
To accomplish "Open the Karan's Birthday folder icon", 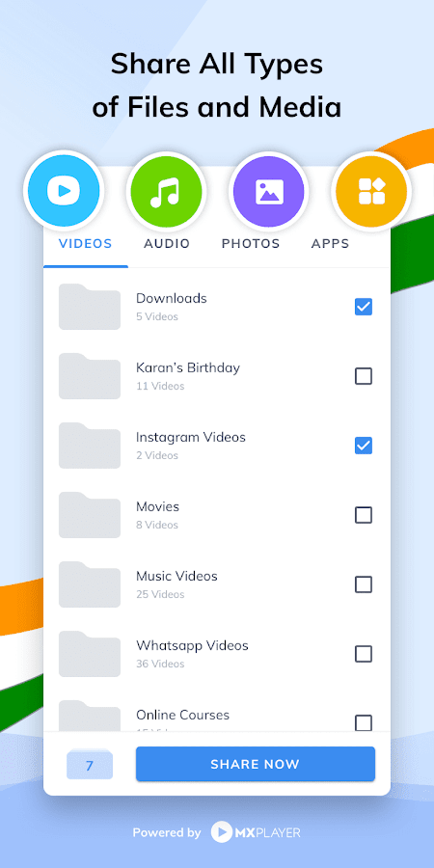I will (x=90, y=376).
